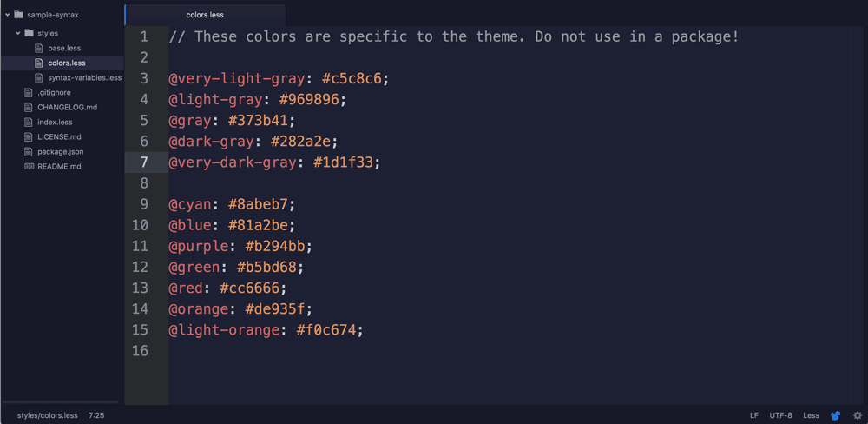
Task: Open CHANGELOG.md in the file tree
Action: [67, 107]
